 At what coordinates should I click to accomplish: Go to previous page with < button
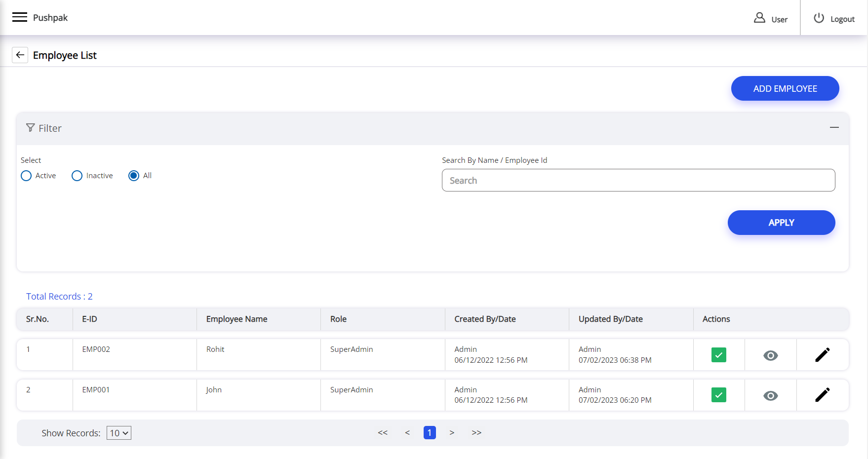click(407, 433)
